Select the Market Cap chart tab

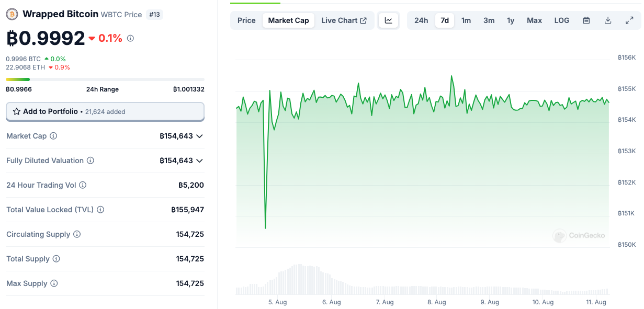[x=288, y=20]
